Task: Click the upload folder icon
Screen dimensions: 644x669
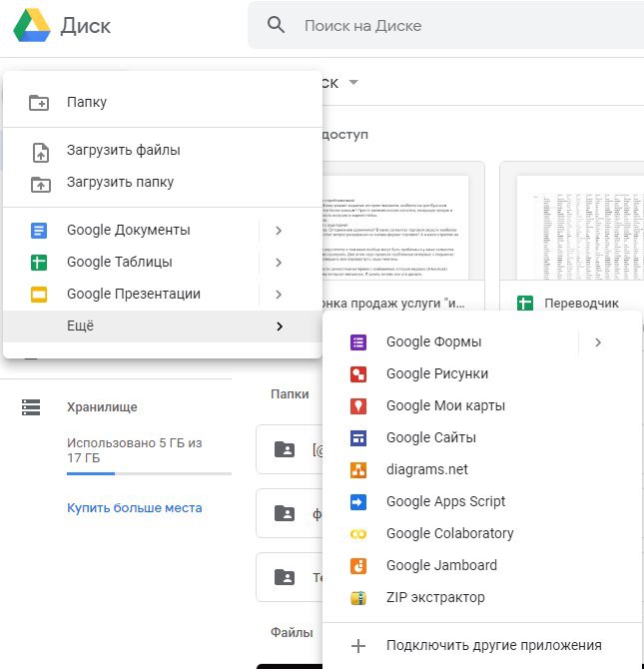Action: coord(41,185)
